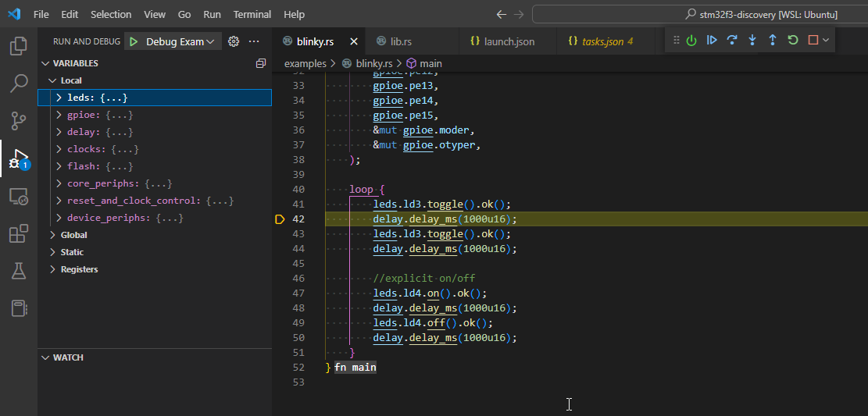Click the Step Over debug button

point(732,40)
